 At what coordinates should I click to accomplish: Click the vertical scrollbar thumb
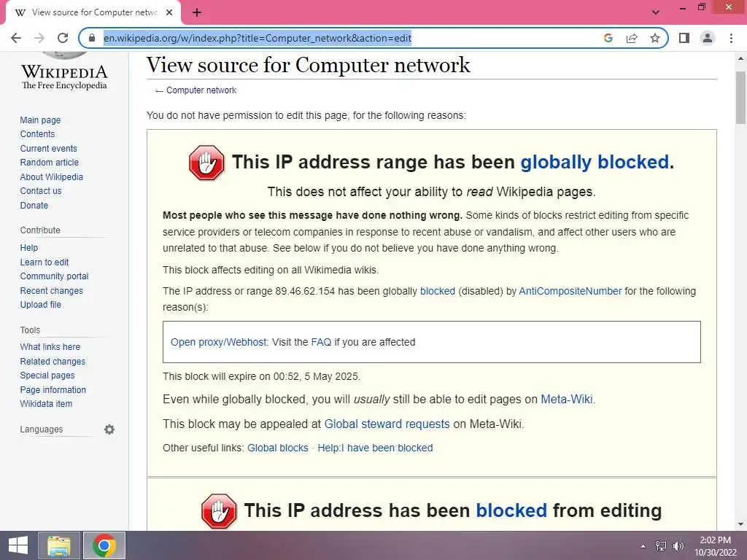coord(741,97)
